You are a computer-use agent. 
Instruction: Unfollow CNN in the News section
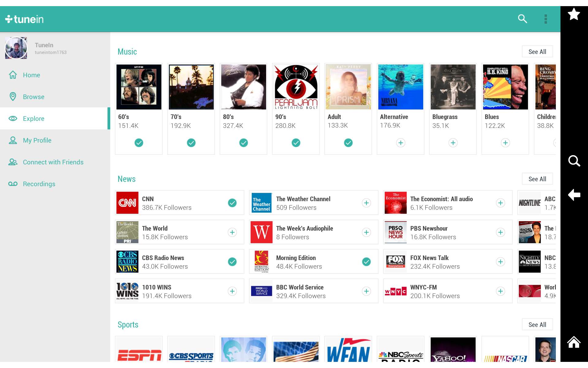232,203
